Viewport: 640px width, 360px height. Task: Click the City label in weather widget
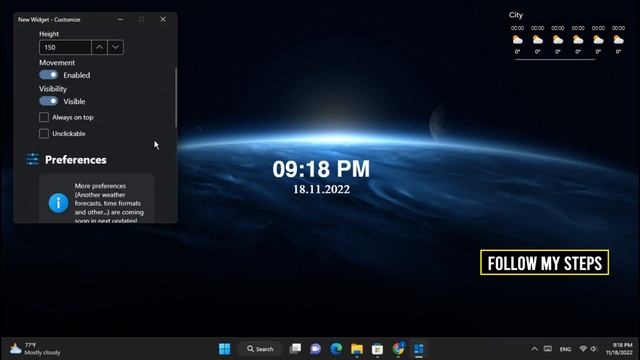click(x=516, y=15)
